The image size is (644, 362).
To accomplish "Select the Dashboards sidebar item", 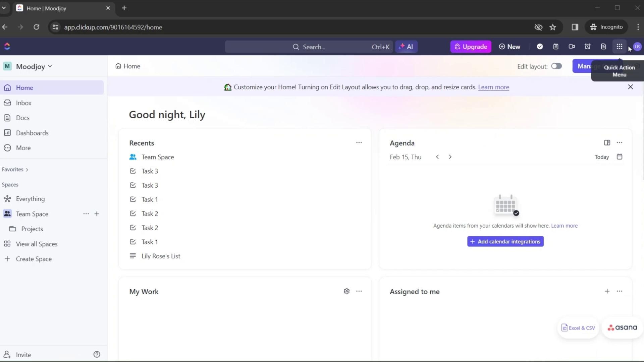I will click(x=32, y=133).
